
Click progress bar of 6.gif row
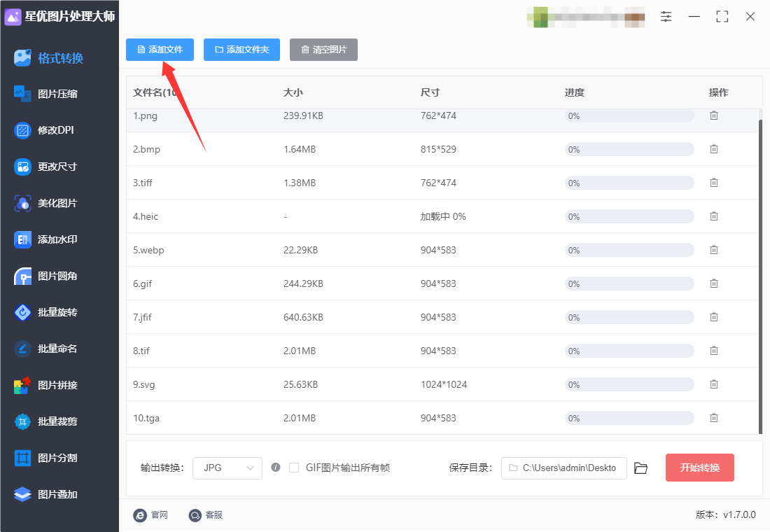pyautogui.click(x=629, y=284)
